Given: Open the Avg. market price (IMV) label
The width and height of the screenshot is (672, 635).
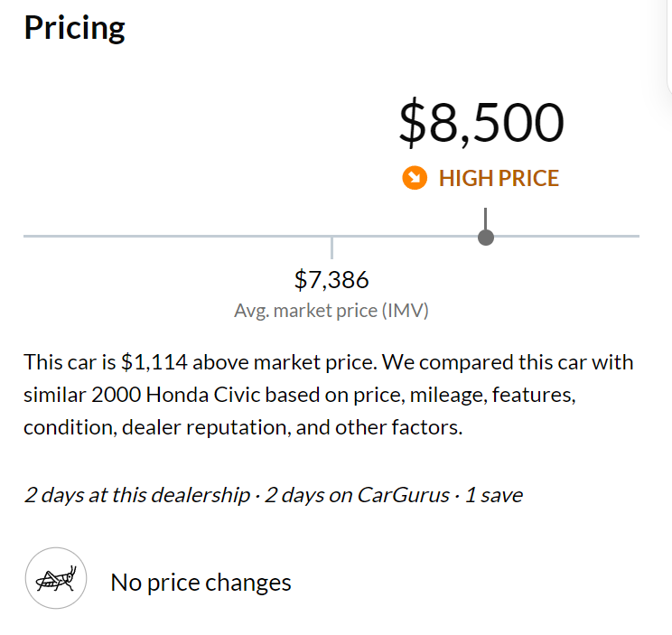Looking at the screenshot, I should 331,312.
